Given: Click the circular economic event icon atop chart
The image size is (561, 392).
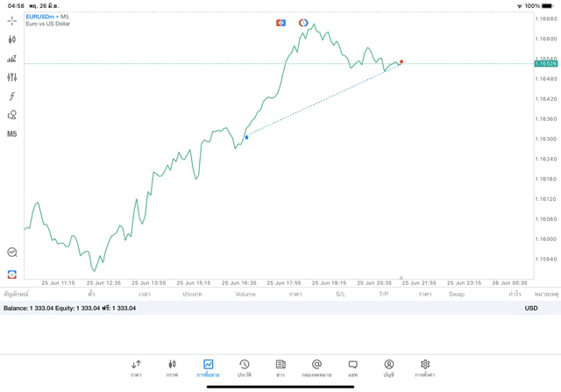Looking at the screenshot, I should coord(303,23).
